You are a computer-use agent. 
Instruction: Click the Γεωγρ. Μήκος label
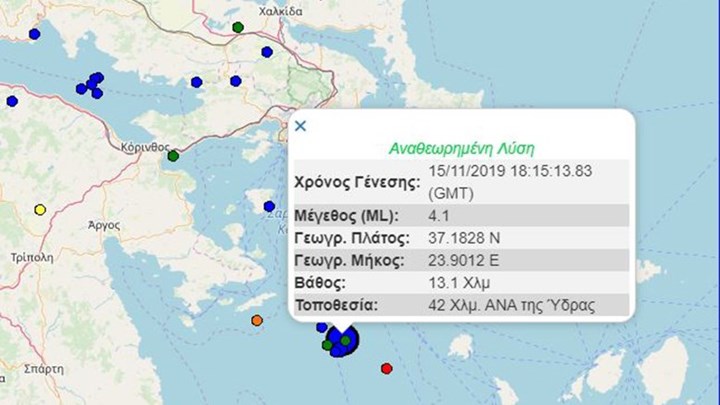(x=349, y=260)
